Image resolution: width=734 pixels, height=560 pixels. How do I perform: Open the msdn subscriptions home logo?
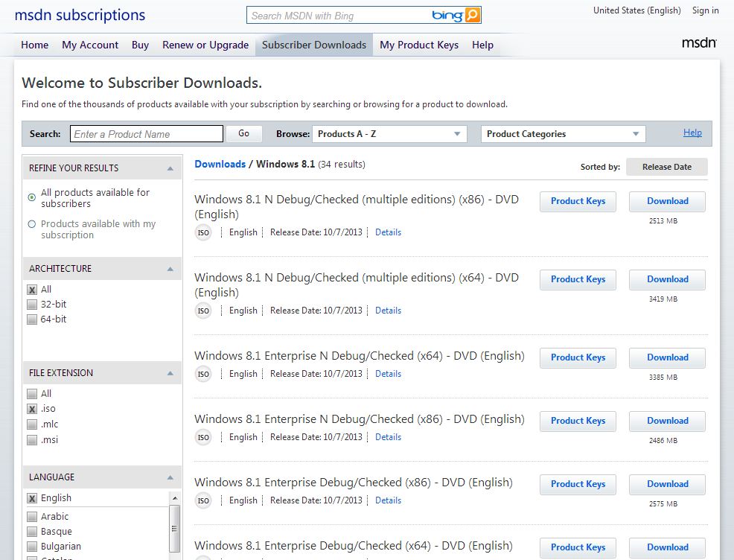(80, 15)
